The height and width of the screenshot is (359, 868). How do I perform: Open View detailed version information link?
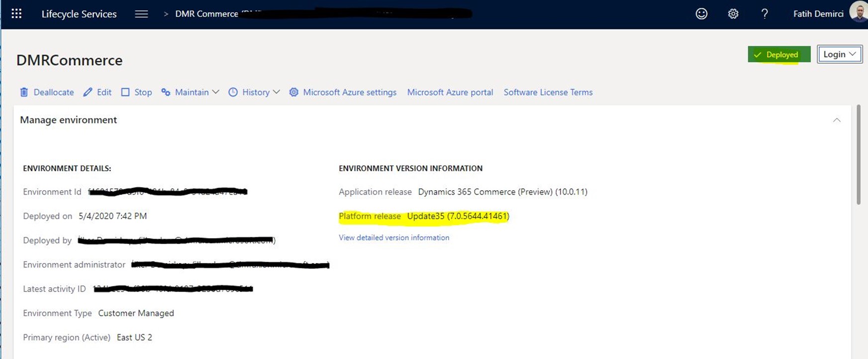click(394, 238)
